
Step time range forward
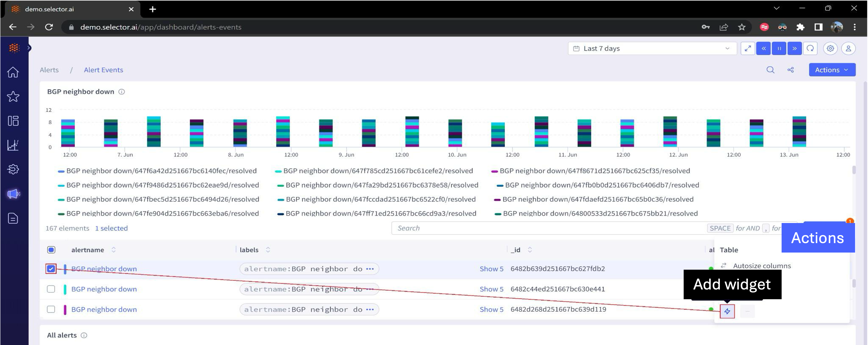[795, 48]
